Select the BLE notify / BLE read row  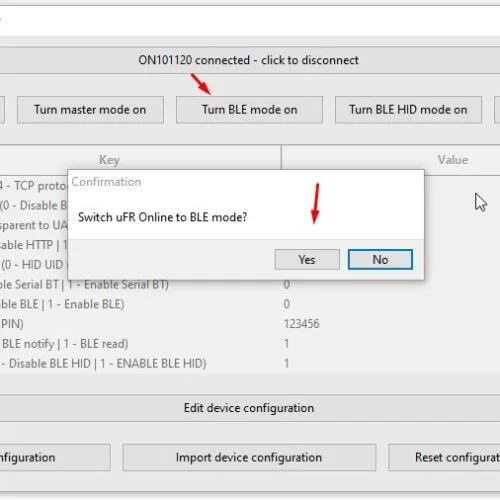click(x=250, y=344)
